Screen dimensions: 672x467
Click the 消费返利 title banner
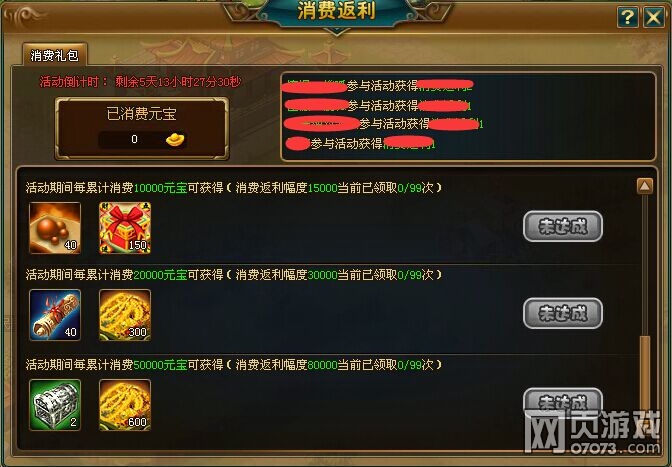[336, 12]
